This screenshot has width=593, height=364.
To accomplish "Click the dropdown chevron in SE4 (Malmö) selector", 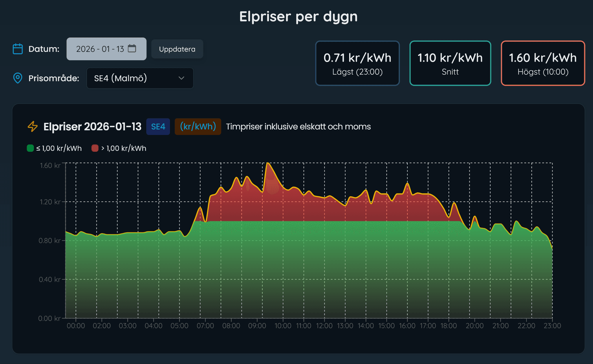I will point(182,78).
